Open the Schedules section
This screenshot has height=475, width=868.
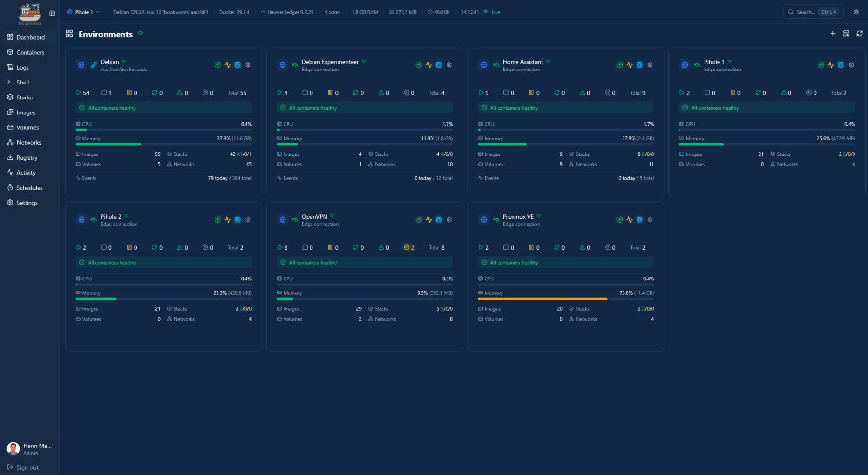(x=29, y=188)
